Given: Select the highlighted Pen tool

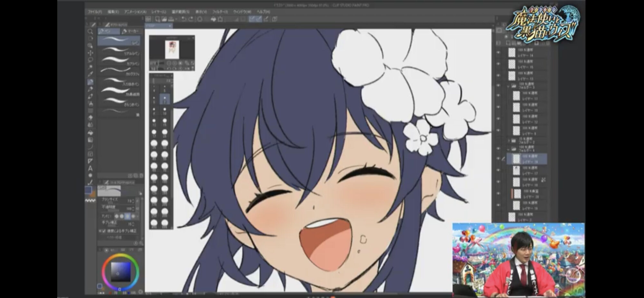Looking at the screenshot, I should [90, 82].
